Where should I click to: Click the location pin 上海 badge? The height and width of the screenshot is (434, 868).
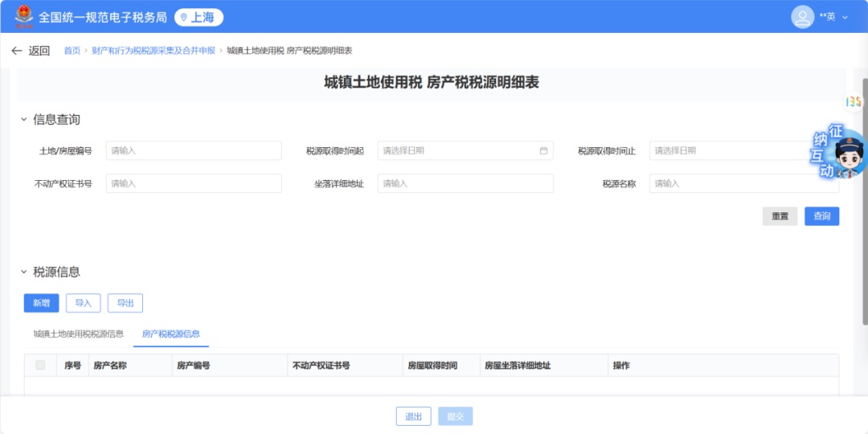point(199,17)
